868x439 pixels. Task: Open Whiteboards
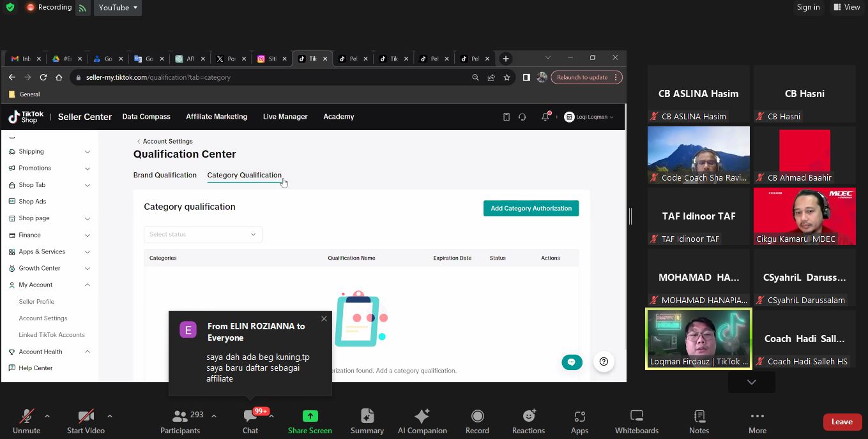pyautogui.click(x=637, y=422)
